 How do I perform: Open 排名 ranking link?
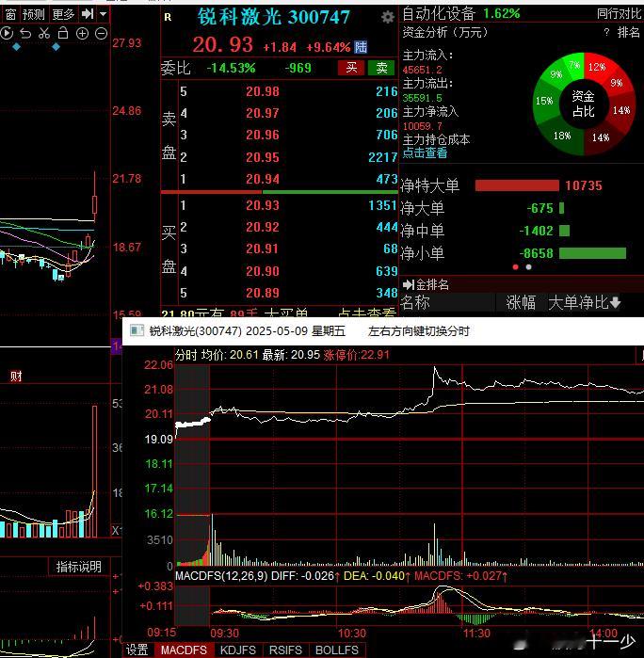coord(629,32)
